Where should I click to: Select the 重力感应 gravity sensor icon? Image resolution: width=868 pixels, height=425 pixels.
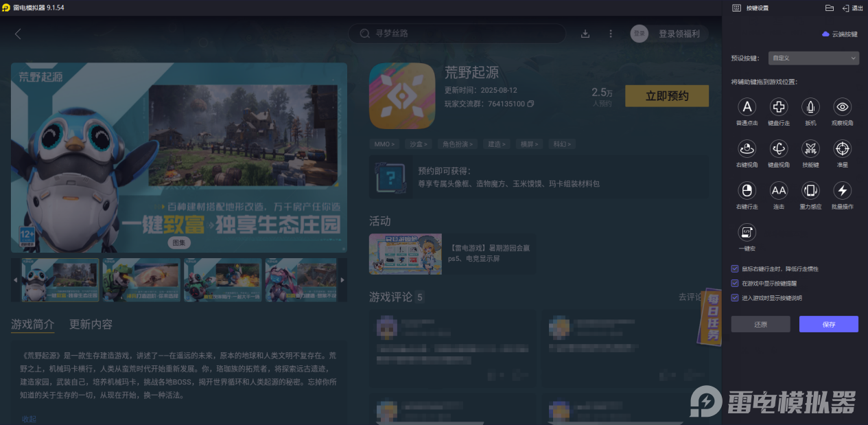(x=810, y=190)
